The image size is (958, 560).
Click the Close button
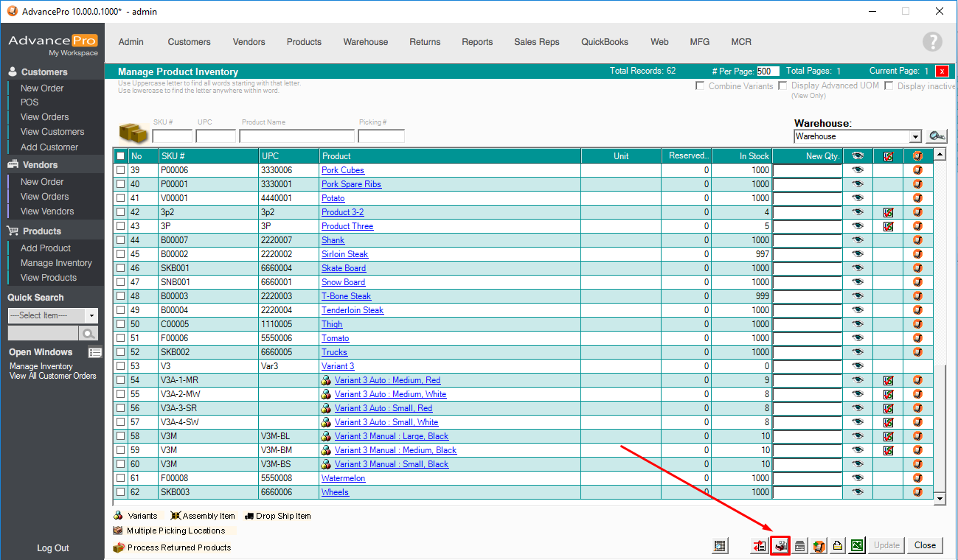tap(925, 545)
